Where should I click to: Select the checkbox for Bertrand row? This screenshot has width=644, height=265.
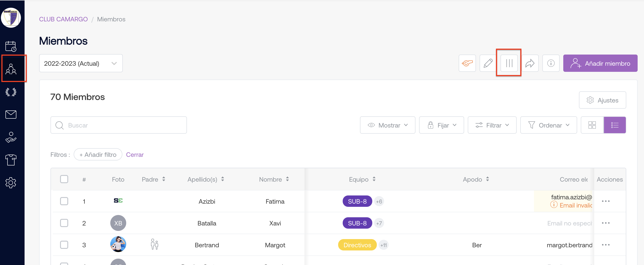pyautogui.click(x=64, y=245)
